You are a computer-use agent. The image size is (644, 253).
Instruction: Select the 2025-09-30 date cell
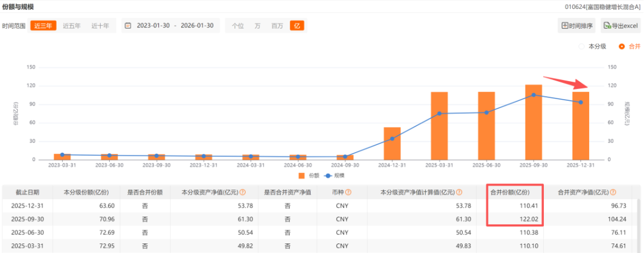tap(28, 220)
